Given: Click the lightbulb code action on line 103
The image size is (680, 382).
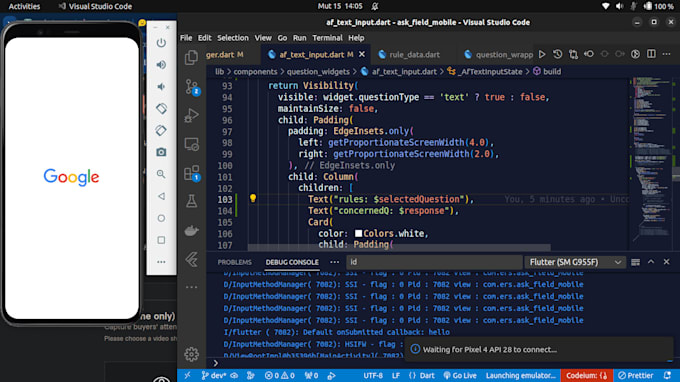Looking at the screenshot, I should 253,198.
